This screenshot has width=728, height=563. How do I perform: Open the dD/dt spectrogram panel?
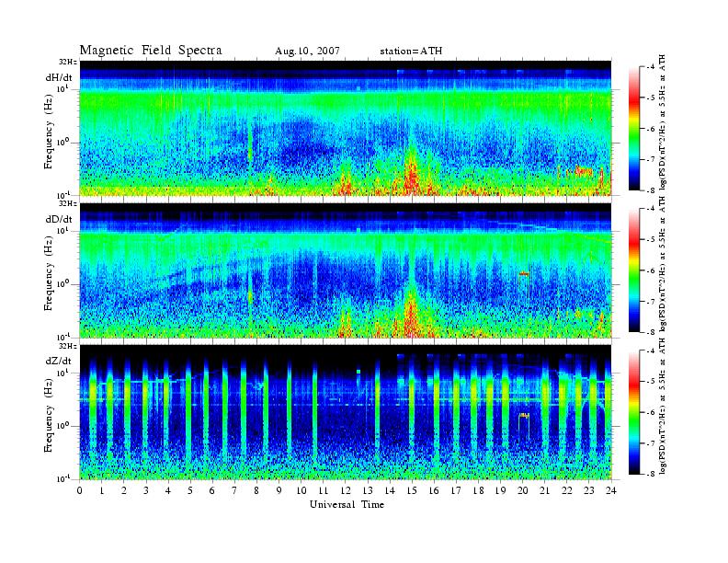point(346,270)
